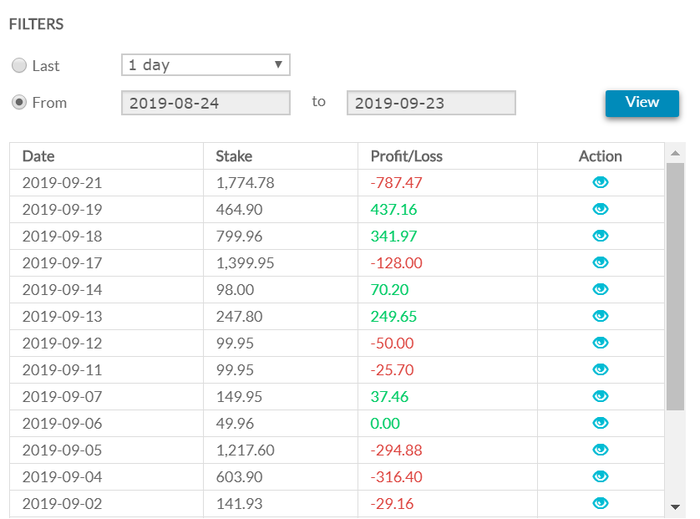The width and height of the screenshot is (700, 519).
Task: Click the dropdown arrow next to 1 day
Action: coord(278,65)
